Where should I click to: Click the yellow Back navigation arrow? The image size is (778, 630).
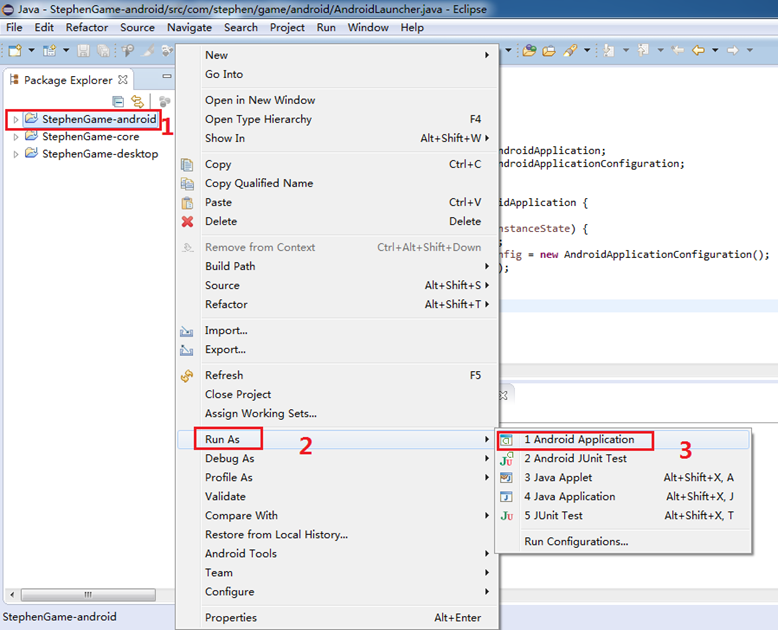(x=698, y=50)
